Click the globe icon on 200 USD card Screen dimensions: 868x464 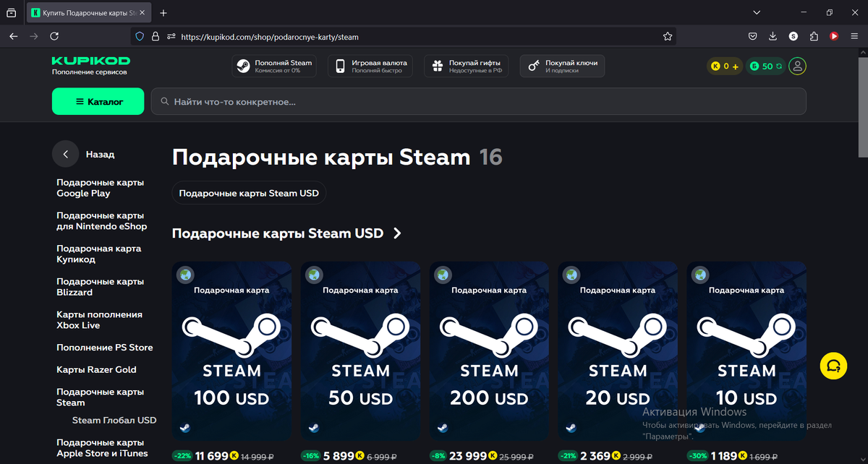coord(442,275)
